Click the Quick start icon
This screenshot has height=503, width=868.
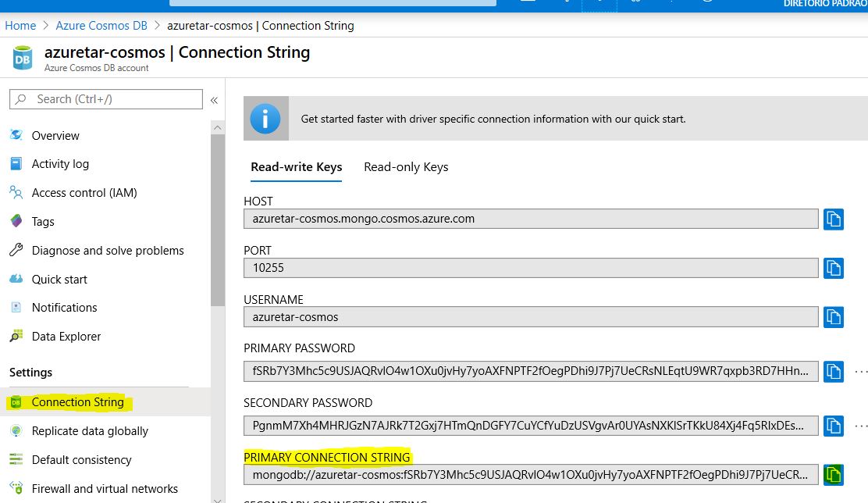[x=16, y=279]
